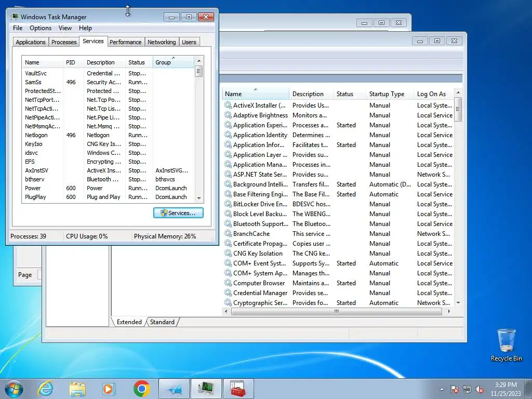Select Netlogon row in Task Manager
The height and width of the screenshot is (399, 532).
point(108,135)
